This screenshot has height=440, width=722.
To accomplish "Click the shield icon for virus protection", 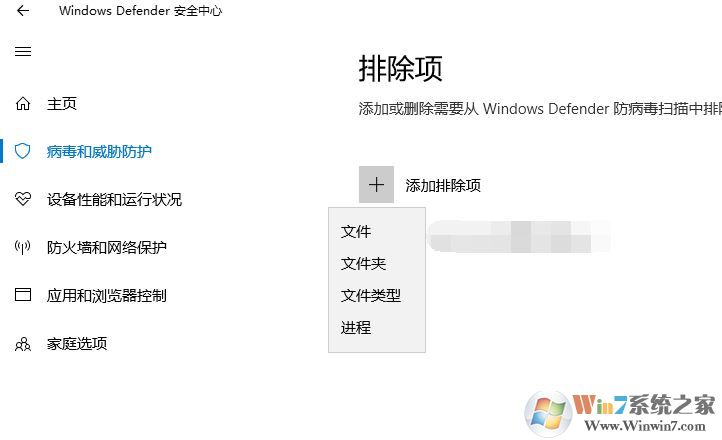I will [23, 152].
